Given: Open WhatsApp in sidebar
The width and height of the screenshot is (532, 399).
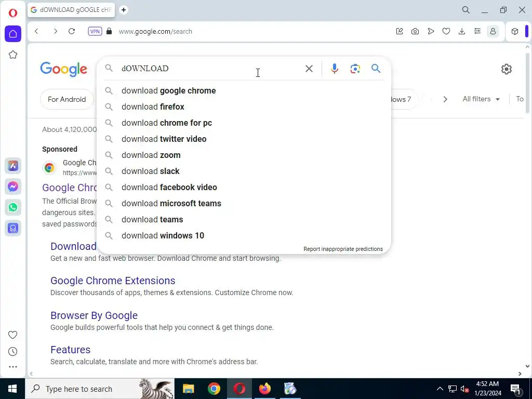Looking at the screenshot, I should pyautogui.click(x=13, y=207).
